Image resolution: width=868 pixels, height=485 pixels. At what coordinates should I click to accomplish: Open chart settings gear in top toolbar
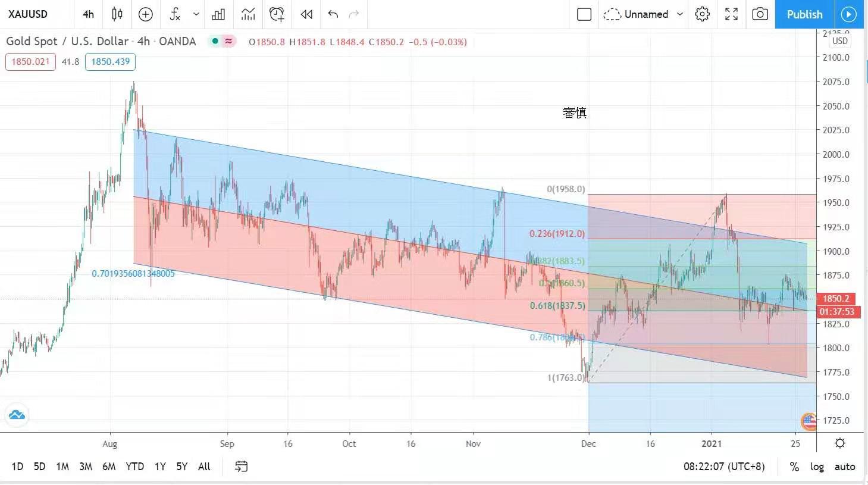(702, 14)
